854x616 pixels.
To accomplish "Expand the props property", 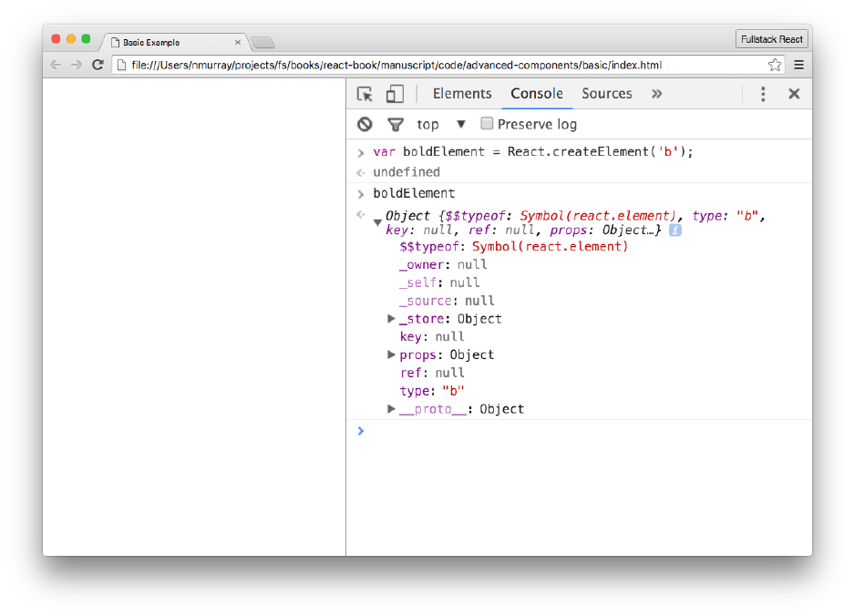I will (390, 354).
